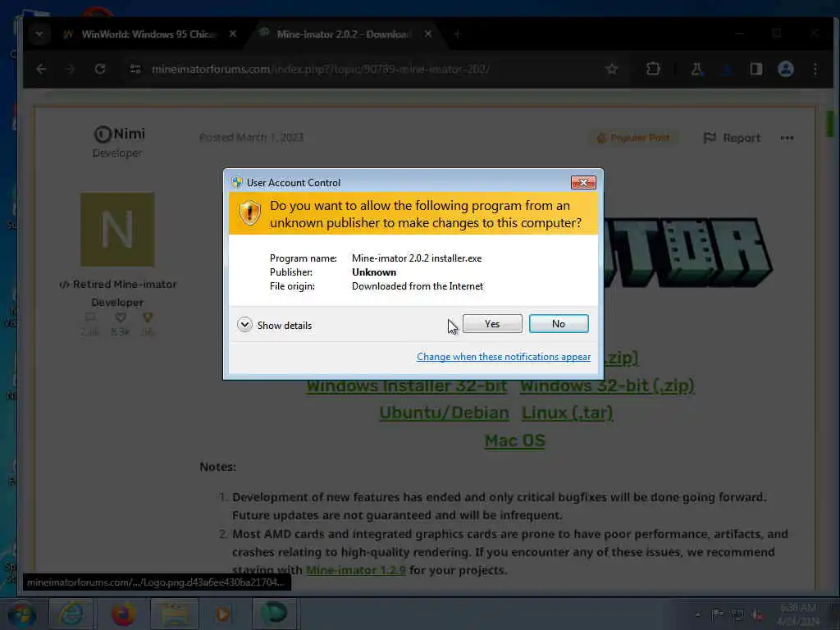The image size is (840, 630).
Task: Open the post options ellipsis menu
Action: (x=787, y=138)
